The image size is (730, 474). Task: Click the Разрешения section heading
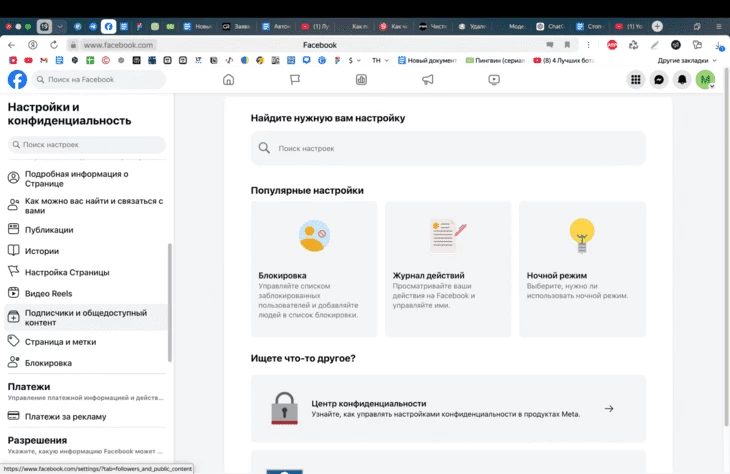(x=37, y=440)
